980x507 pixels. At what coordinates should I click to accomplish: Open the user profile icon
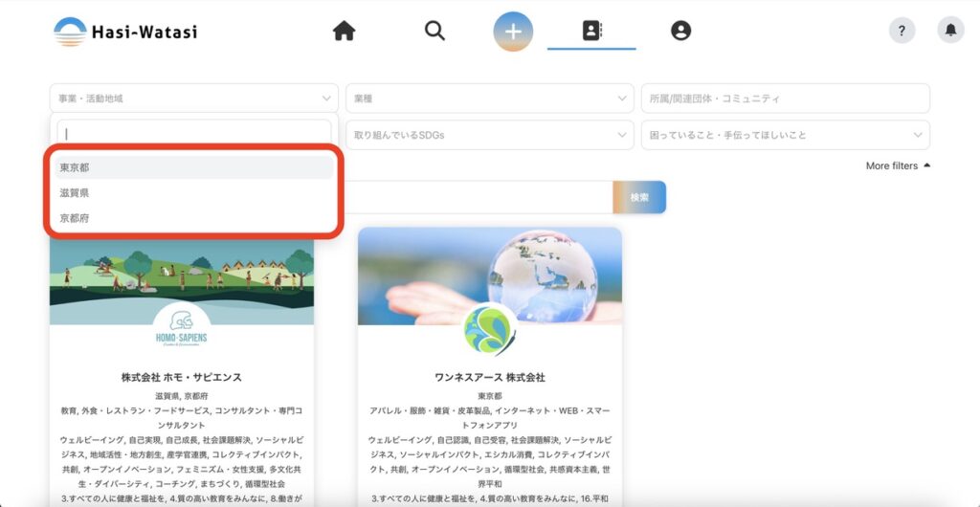point(680,32)
